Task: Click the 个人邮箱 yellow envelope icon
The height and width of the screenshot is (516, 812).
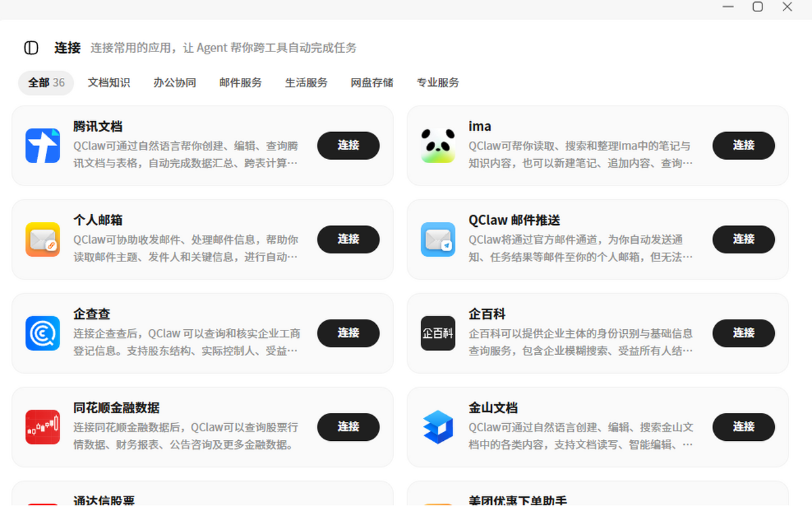Action: 43,240
